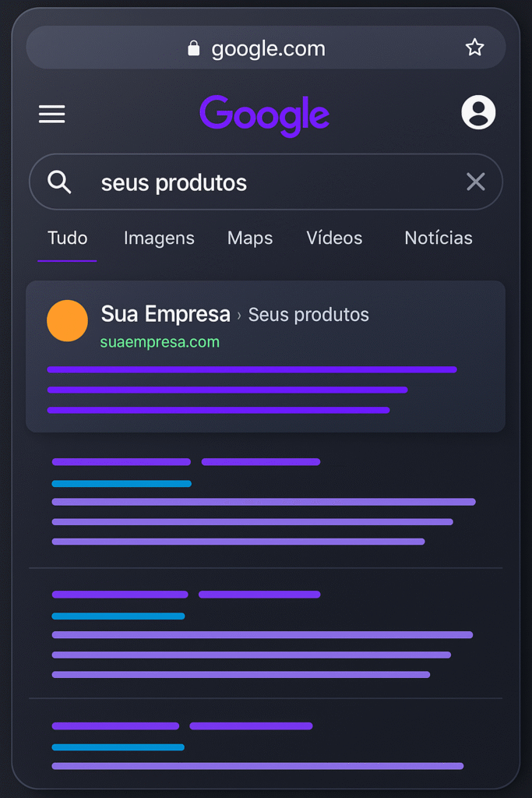Screen dimensions: 532x798
Task: Open the hamburger menu
Action: (52, 114)
